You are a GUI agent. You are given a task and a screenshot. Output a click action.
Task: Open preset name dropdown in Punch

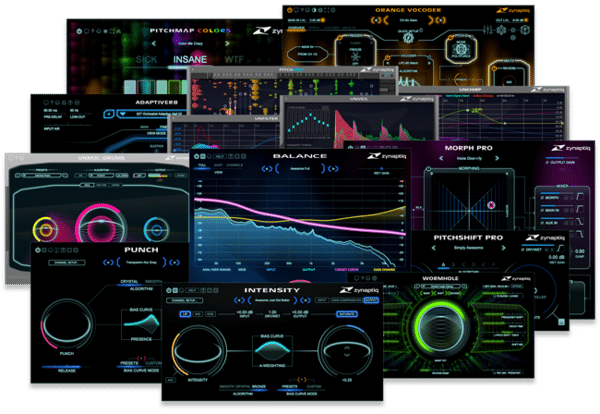coord(142,262)
